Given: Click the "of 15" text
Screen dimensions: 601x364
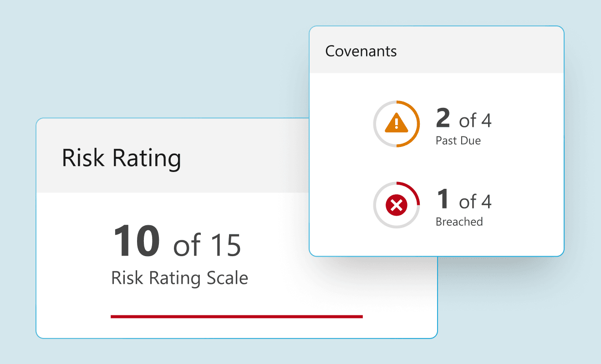Looking at the screenshot, I should (207, 245).
